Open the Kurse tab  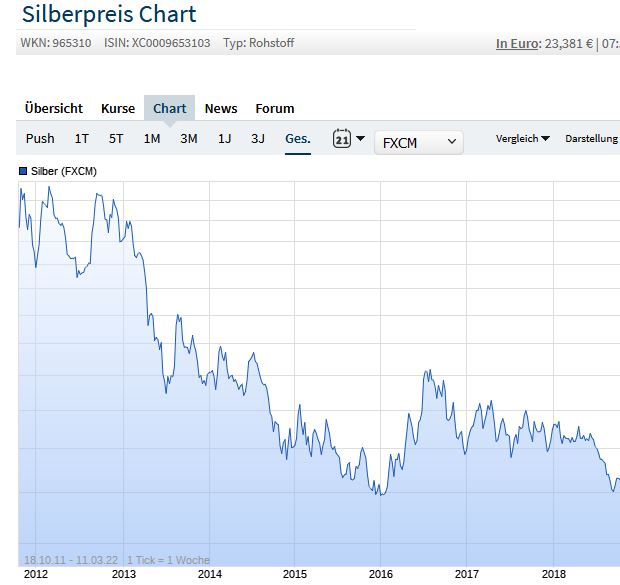point(118,108)
